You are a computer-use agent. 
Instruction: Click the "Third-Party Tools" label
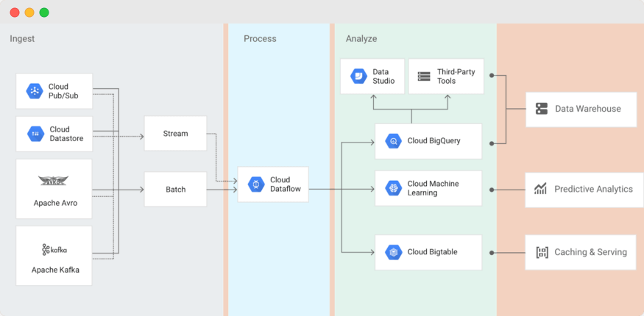click(x=456, y=76)
